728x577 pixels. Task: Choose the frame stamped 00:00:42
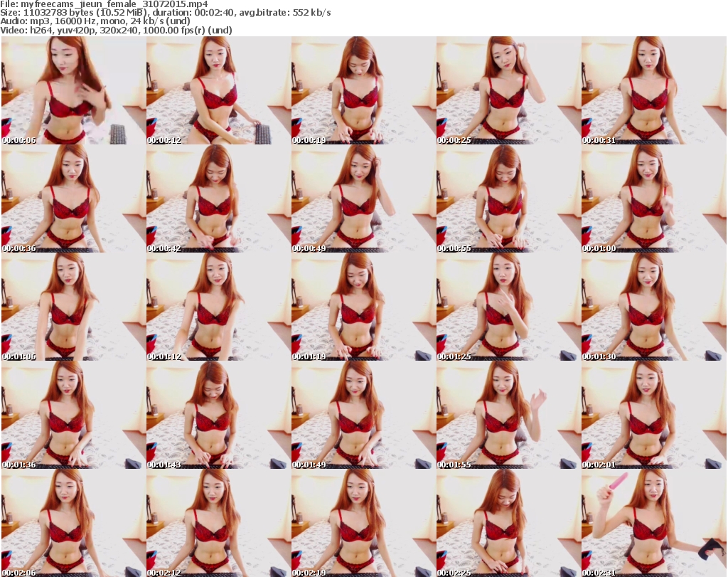click(218, 198)
